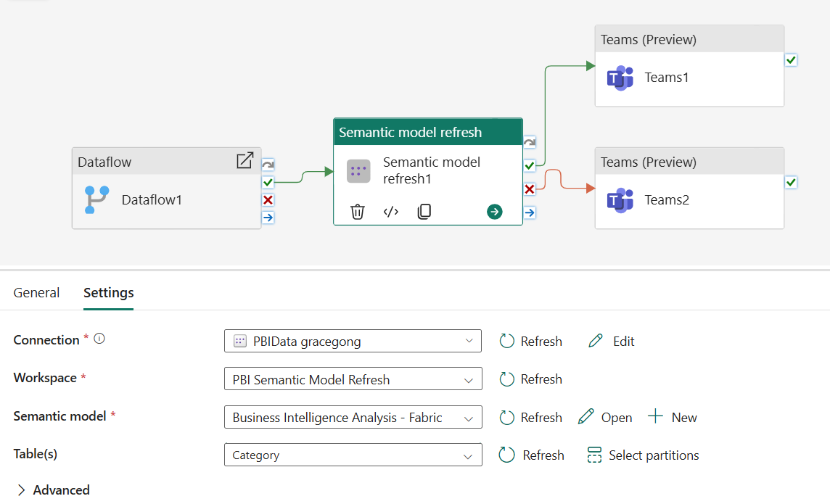The width and height of the screenshot is (830, 504).
Task: View code of Semantic model refresh1
Action: [x=391, y=212]
